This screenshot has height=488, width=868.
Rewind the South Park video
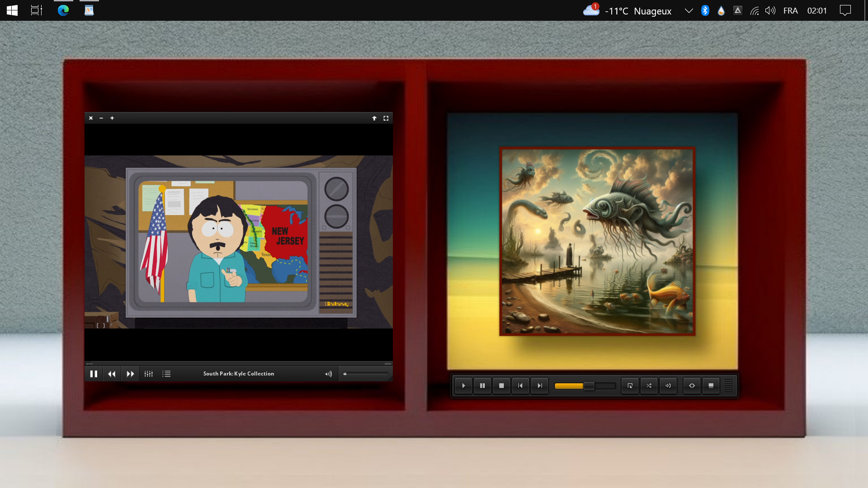coord(112,374)
